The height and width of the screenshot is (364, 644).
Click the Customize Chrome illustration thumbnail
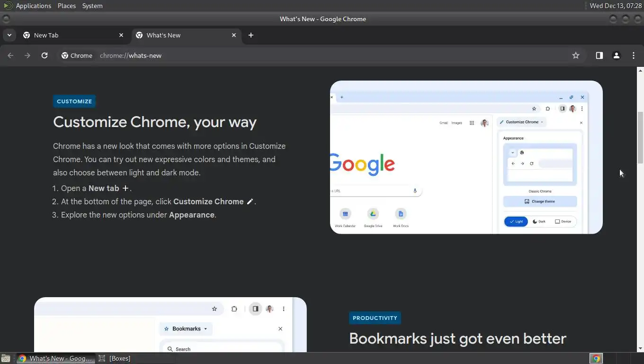[x=466, y=157]
